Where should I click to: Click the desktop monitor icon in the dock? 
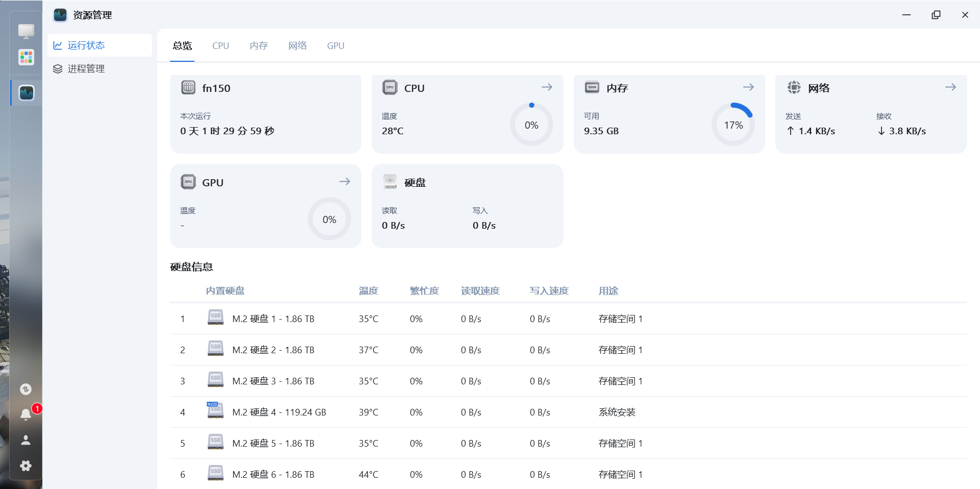coord(26,31)
